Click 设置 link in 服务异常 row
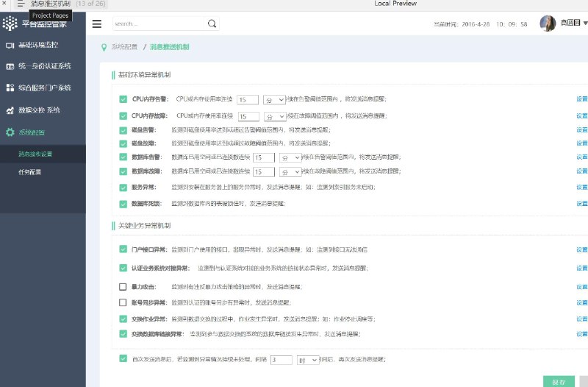588x387 pixels. click(582, 187)
